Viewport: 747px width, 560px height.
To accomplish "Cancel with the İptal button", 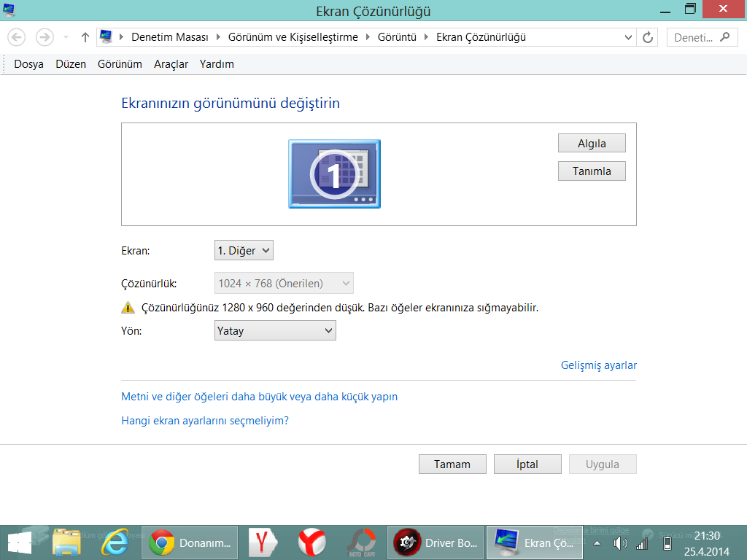I will coord(527,464).
